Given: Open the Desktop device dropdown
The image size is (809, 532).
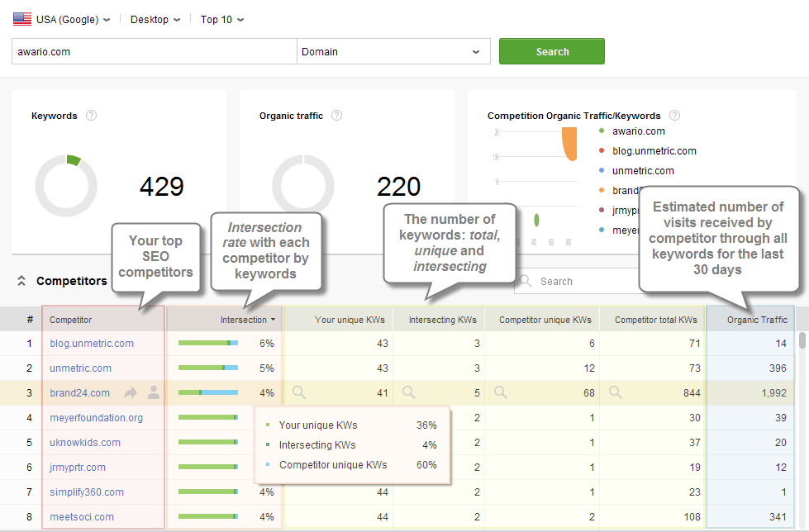Looking at the screenshot, I should click(155, 18).
